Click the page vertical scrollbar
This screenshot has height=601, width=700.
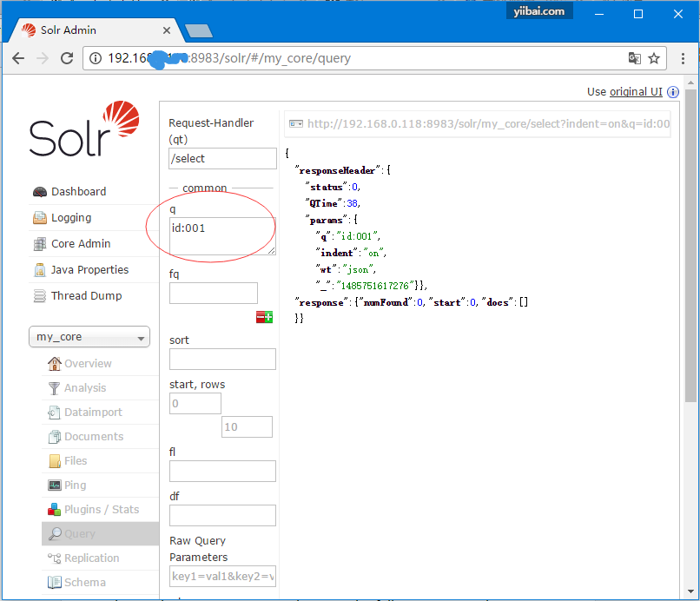point(690,261)
